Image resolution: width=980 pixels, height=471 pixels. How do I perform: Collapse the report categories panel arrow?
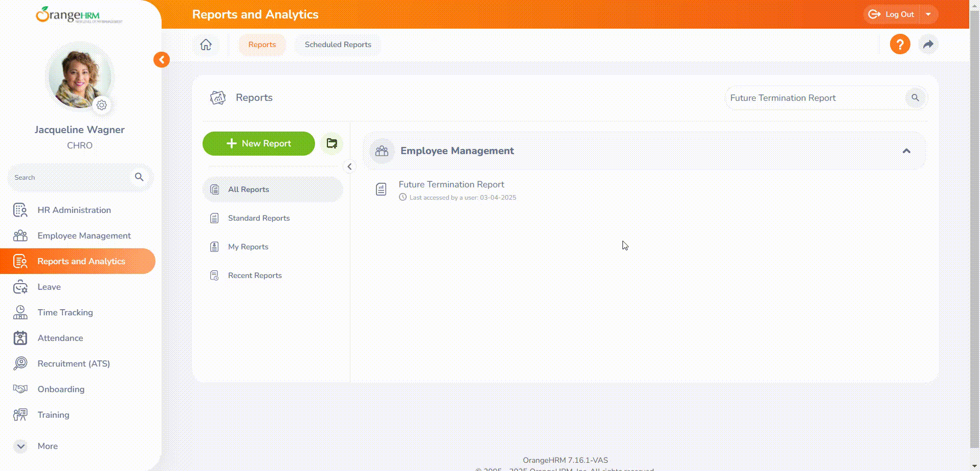click(349, 166)
